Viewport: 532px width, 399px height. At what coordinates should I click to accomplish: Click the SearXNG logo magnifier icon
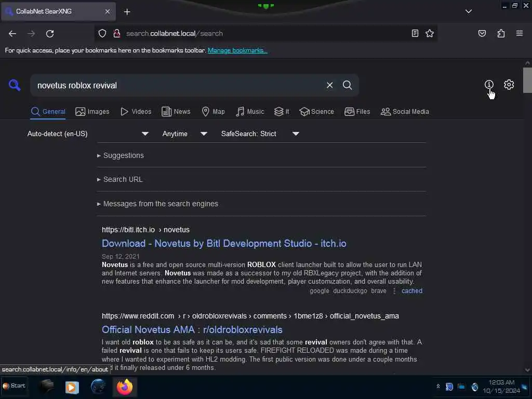pos(15,85)
